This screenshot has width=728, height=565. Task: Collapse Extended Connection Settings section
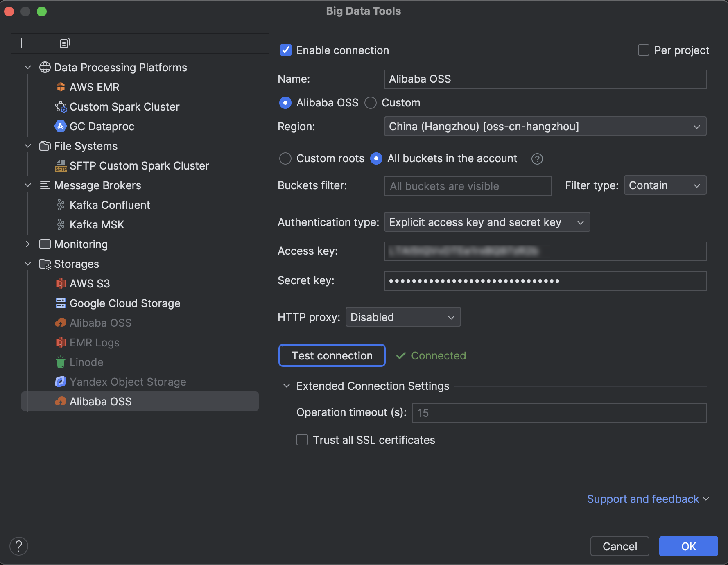287,386
